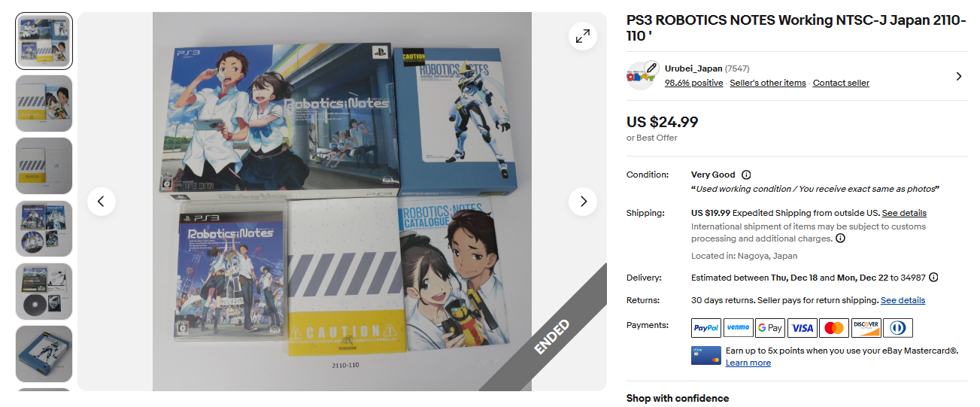Show the previous gallery photo
The height and width of the screenshot is (407, 980).
click(x=101, y=202)
